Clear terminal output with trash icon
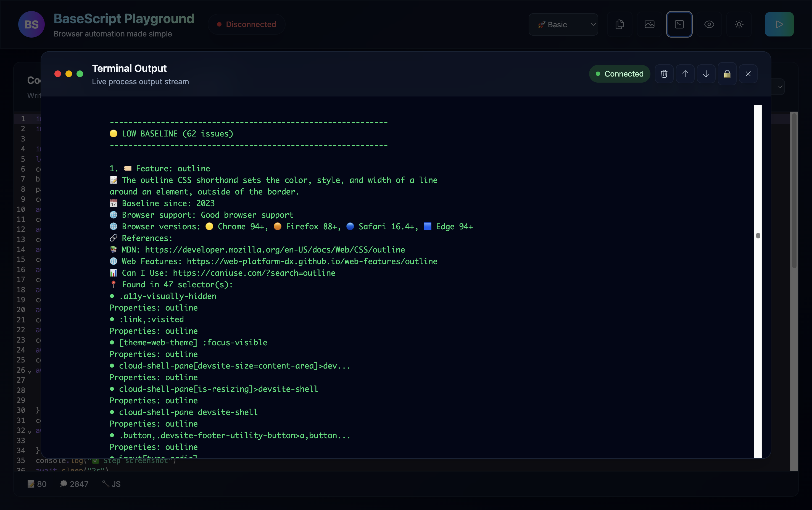The image size is (812, 510). pyautogui.click(x=664, y=74)
